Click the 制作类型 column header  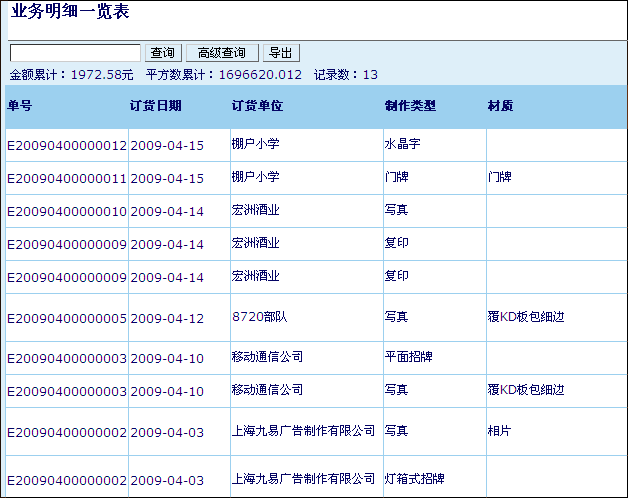click(x=410, y=106)
